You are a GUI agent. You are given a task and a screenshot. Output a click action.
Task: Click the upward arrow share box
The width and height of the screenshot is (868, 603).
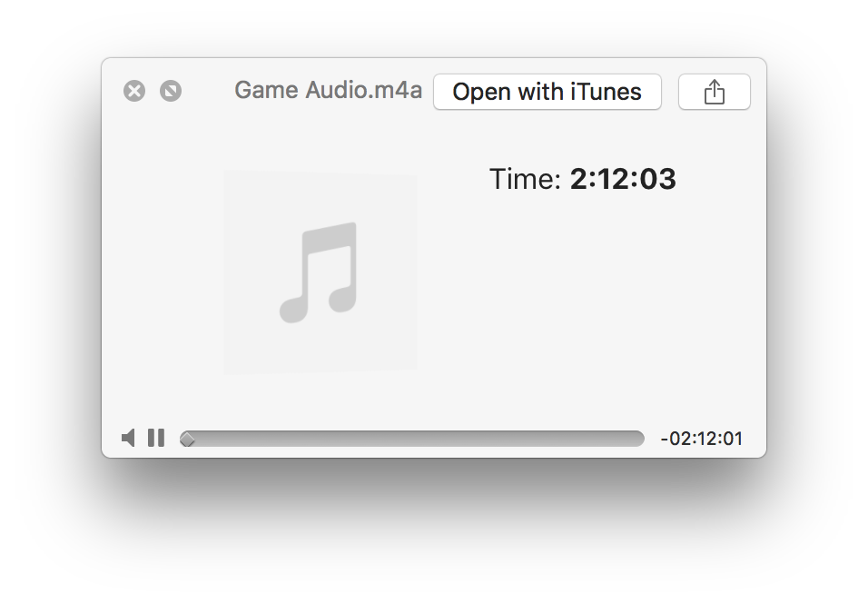(715, 92)
